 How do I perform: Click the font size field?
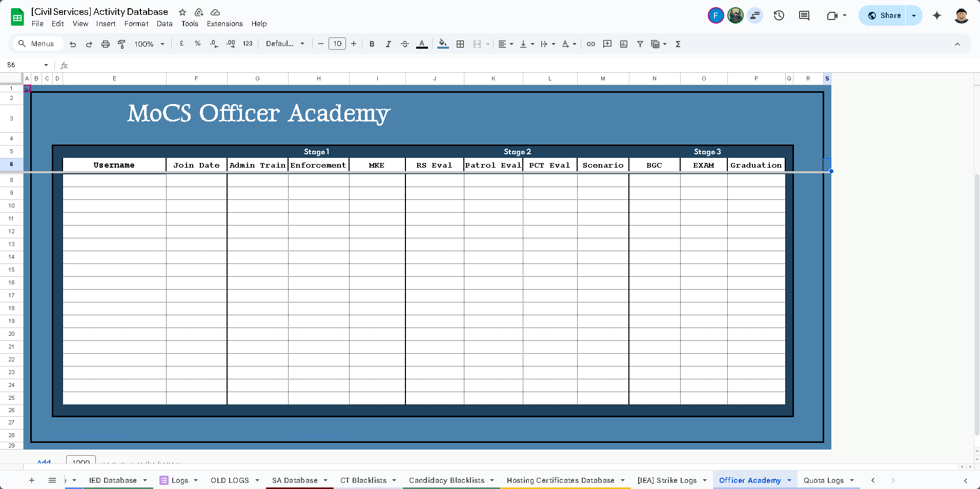(x=337, y=44)
